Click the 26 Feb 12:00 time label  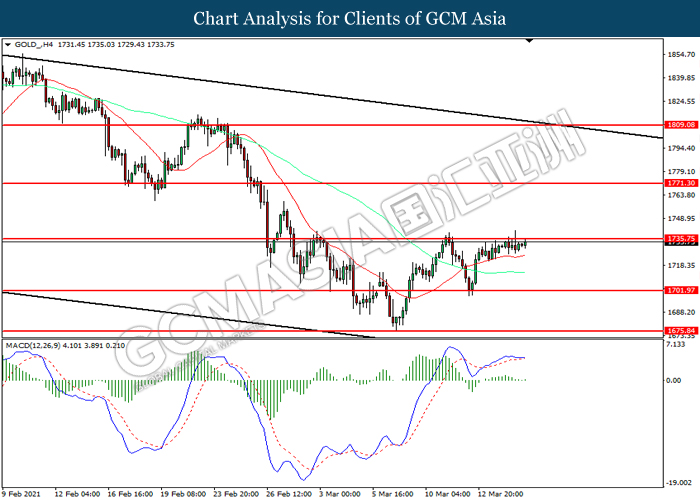pyautogui.click(x=289, y=494)
